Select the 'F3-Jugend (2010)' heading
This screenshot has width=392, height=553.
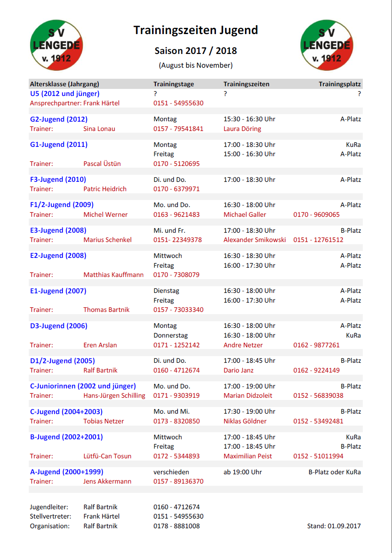click(58, 180)
